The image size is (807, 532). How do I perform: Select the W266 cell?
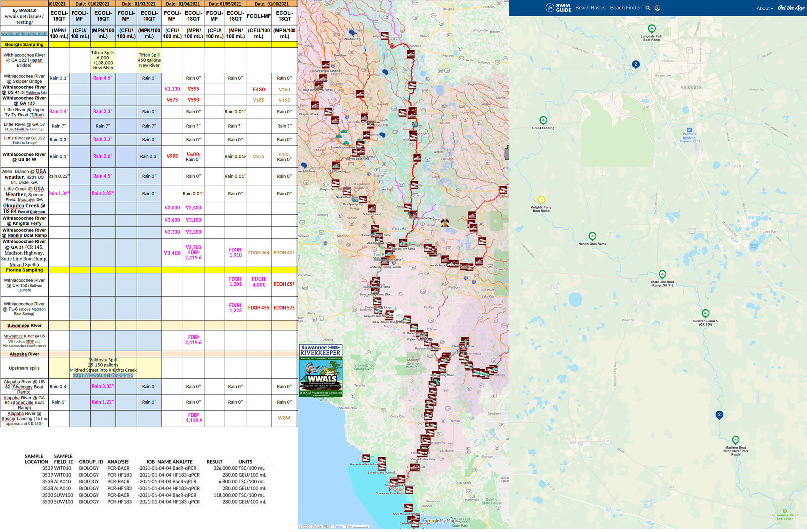(284, 418)
